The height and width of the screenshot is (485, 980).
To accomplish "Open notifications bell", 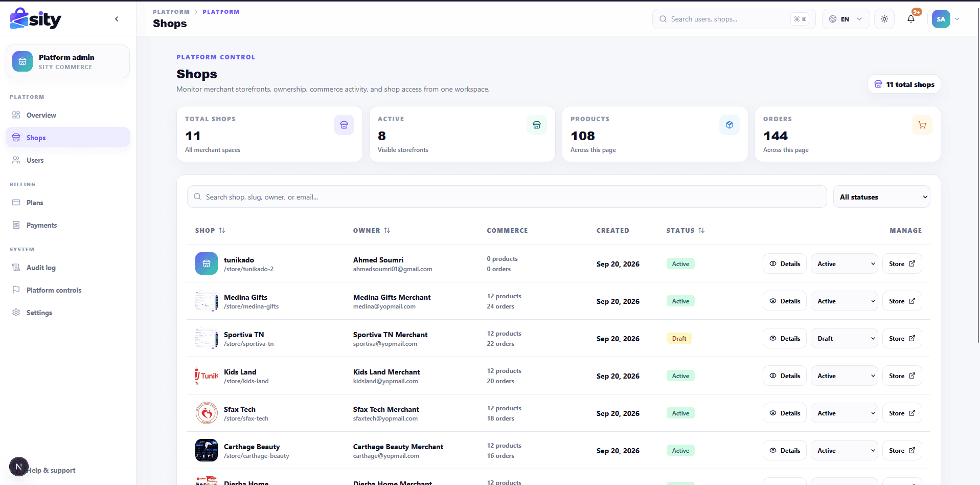I will [911, 19].
